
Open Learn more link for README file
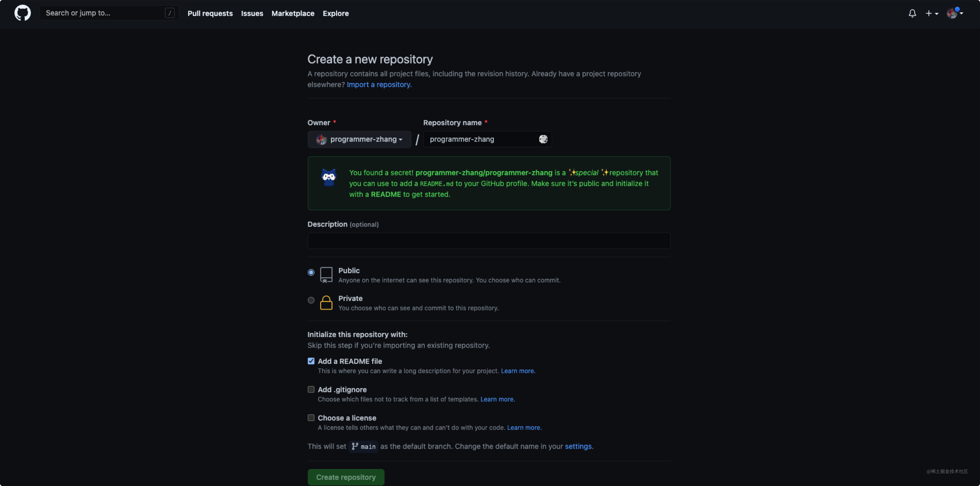[518, 371]
